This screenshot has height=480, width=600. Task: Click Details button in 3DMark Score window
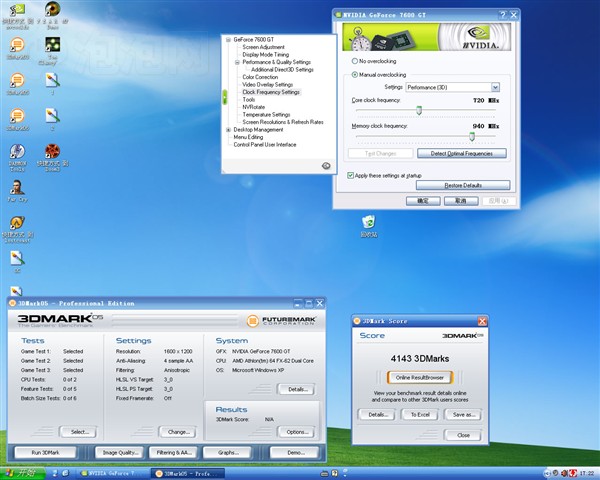pos(377,415)
